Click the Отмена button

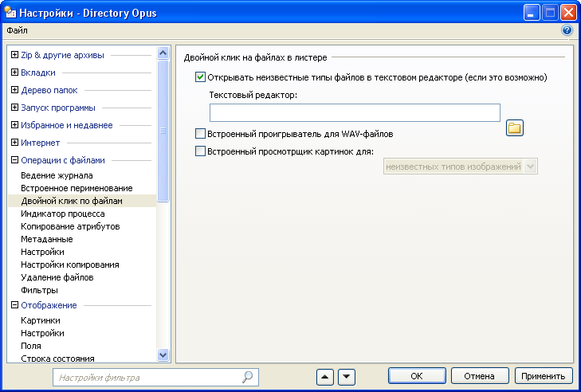point(480,376)
